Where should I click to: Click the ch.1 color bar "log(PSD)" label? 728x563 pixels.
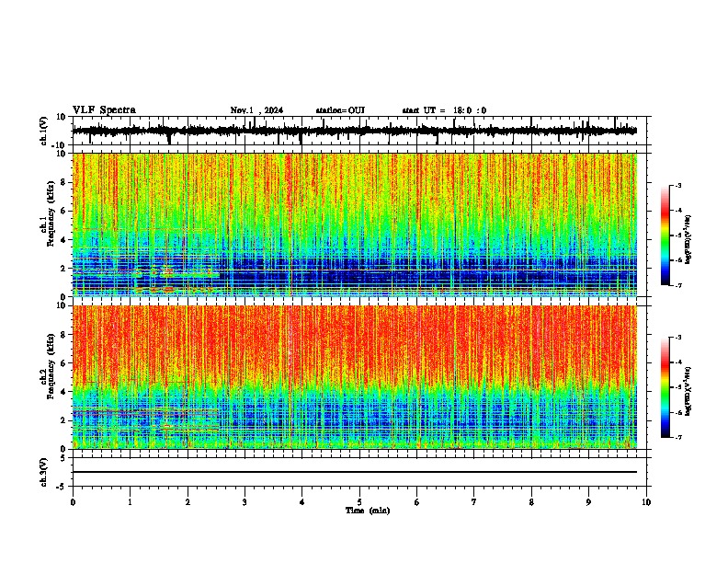(688, 240)
